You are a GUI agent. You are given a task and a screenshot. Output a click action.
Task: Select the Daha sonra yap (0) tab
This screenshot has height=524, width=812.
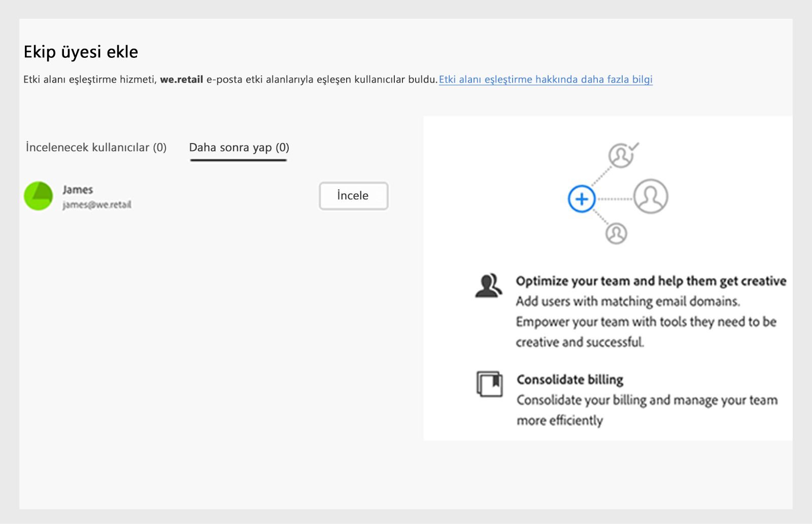pyautogui.click(x=239, y=148)
